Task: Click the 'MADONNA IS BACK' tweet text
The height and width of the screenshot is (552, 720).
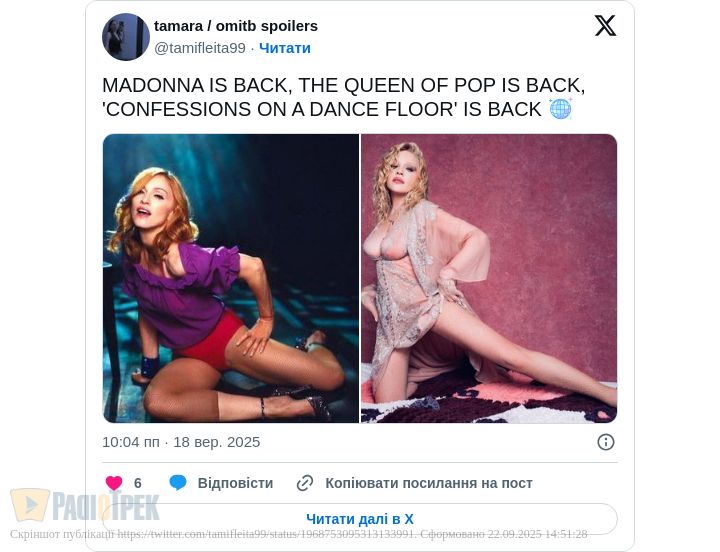Action: point(343,85)
